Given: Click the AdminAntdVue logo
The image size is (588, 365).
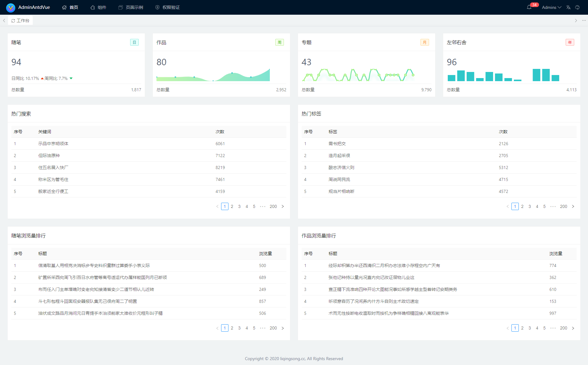Looking at the screenshot, I should 11,7.
